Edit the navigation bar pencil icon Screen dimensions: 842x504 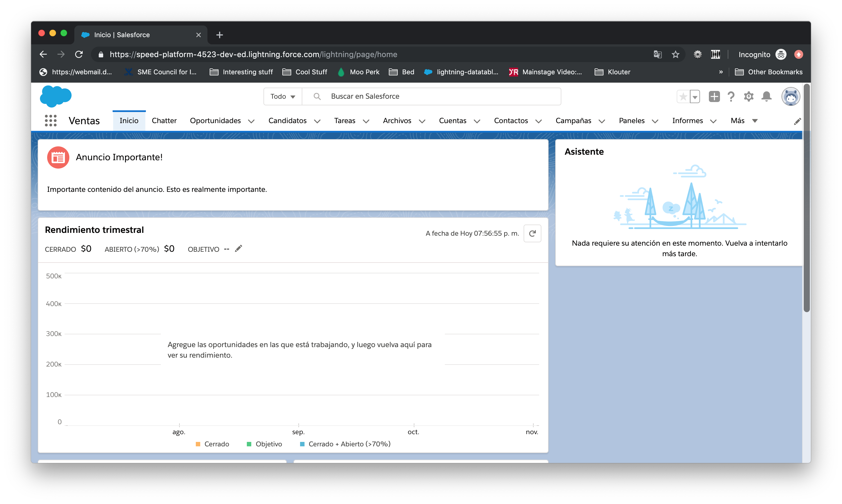coord(797,122)
